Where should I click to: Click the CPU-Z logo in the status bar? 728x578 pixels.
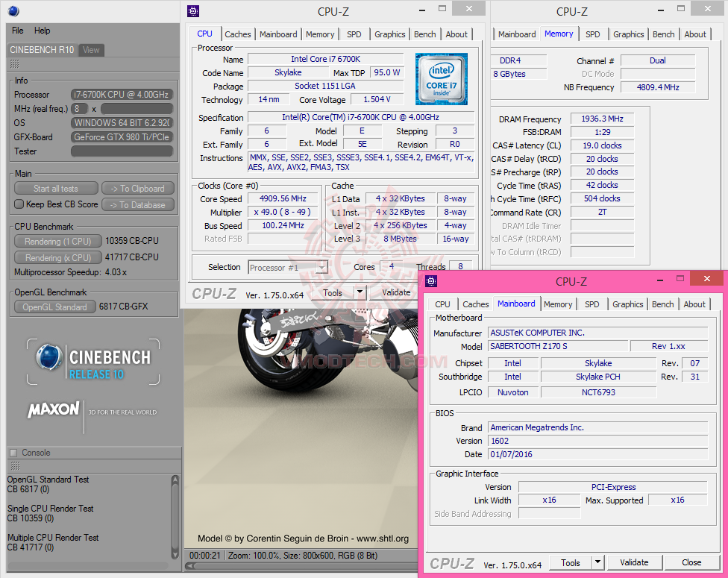[x=213, y=292]
